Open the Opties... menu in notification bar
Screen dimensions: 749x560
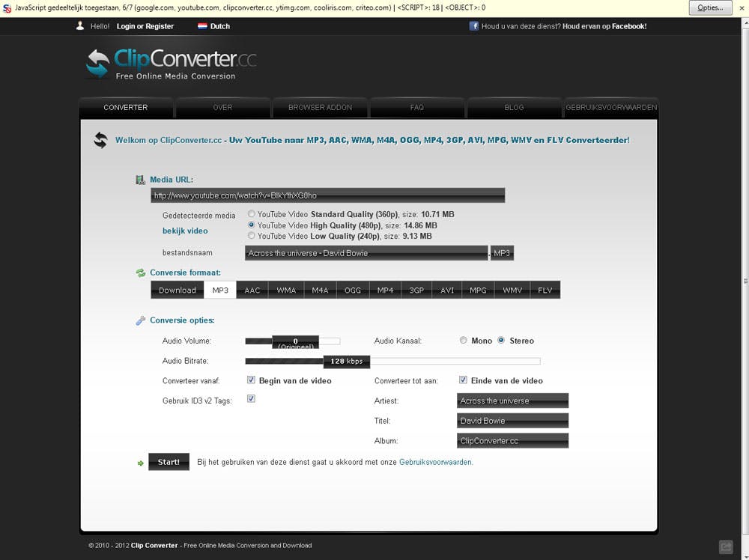pyautogui.click(x=710, y=7)
